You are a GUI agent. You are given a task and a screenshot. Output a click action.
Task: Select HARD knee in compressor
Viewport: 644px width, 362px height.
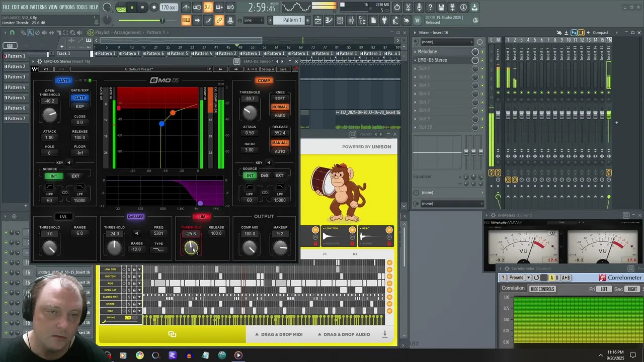click(x=280, y=116)
